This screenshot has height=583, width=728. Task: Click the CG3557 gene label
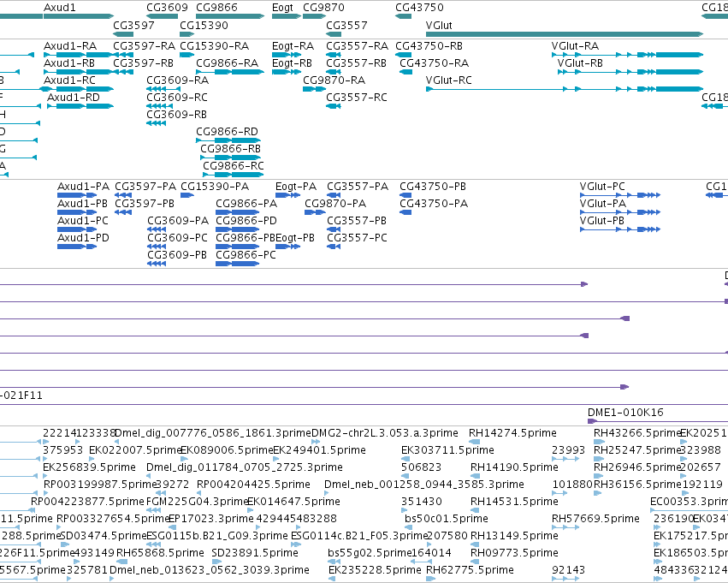point(346,26)
